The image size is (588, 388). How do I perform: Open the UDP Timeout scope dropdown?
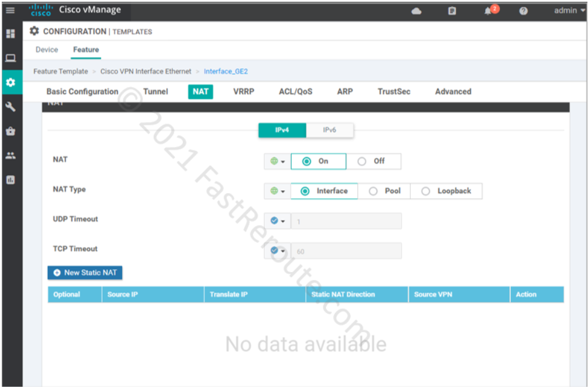point(276,221)
